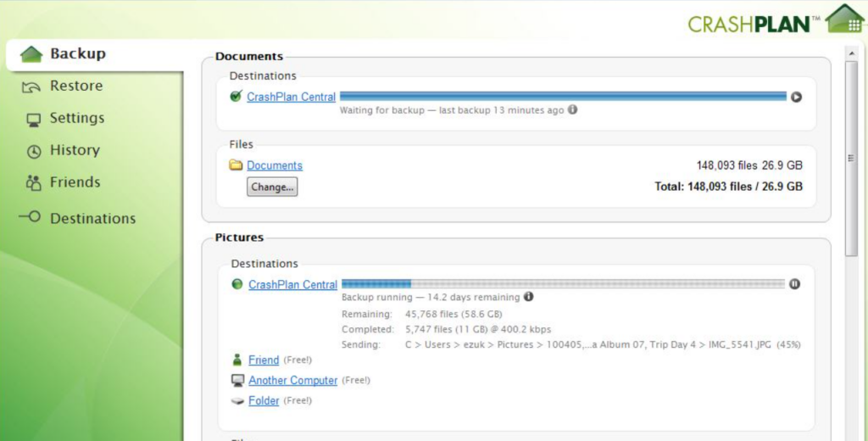Click the Backup house icon in sidebar

pyautogui.click(x=31, y=54)
